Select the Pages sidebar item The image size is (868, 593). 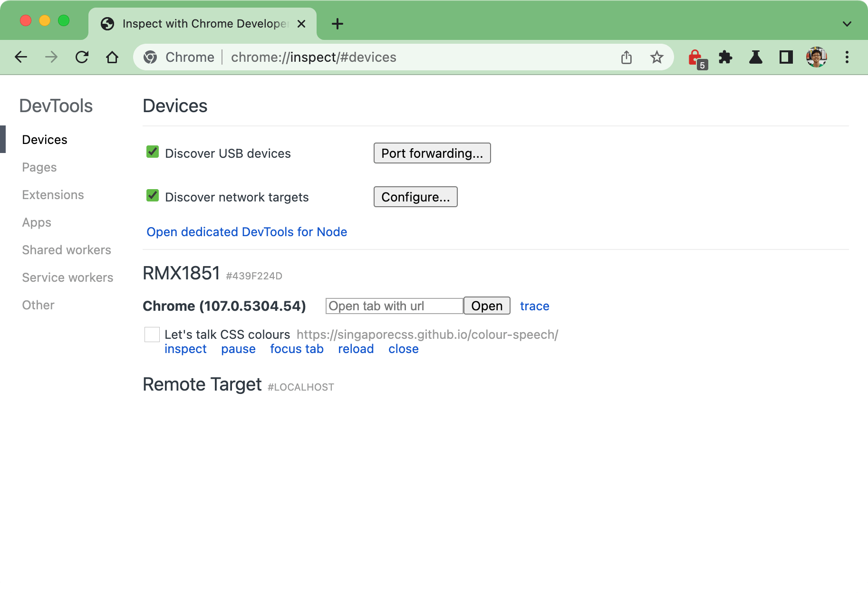pos(39,167)
